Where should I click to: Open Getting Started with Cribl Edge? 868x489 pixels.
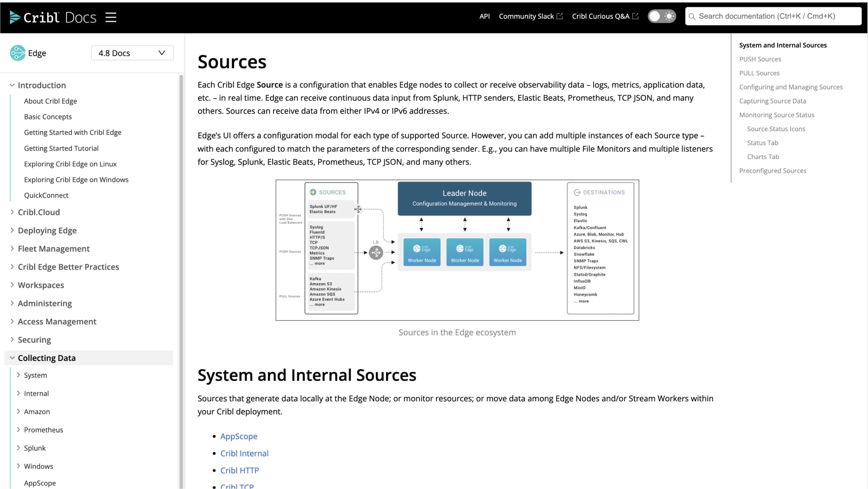tap(72, 132)
